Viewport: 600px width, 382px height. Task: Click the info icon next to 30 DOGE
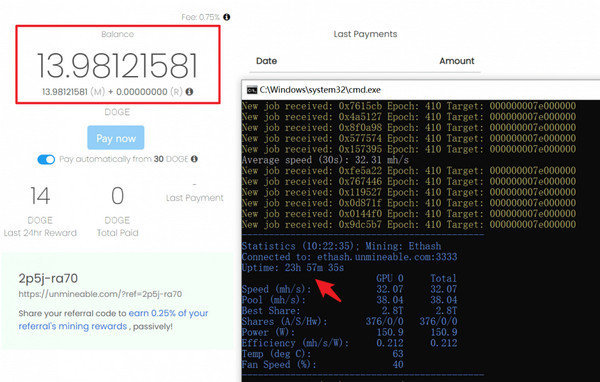click(194, 159)
